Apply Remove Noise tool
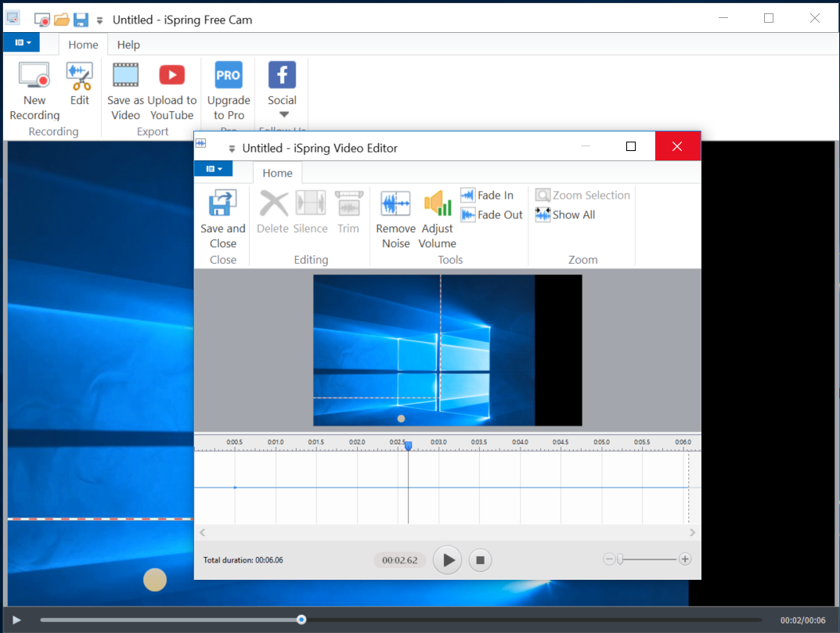 (x=395, y=219)
